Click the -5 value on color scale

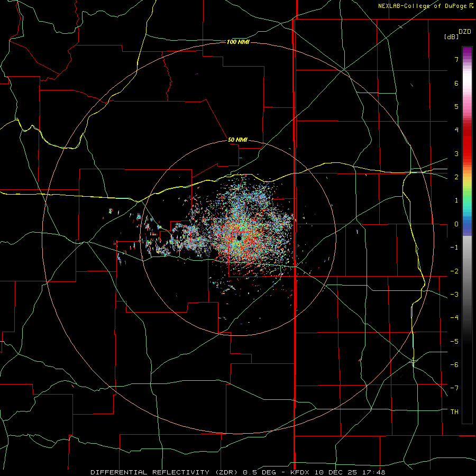[454, 342]
